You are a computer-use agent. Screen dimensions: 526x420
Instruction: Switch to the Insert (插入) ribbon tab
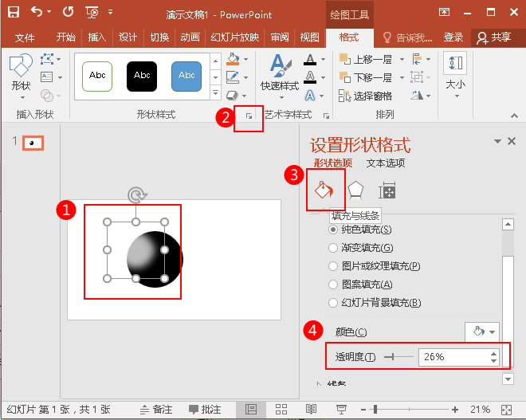point(97,37)
